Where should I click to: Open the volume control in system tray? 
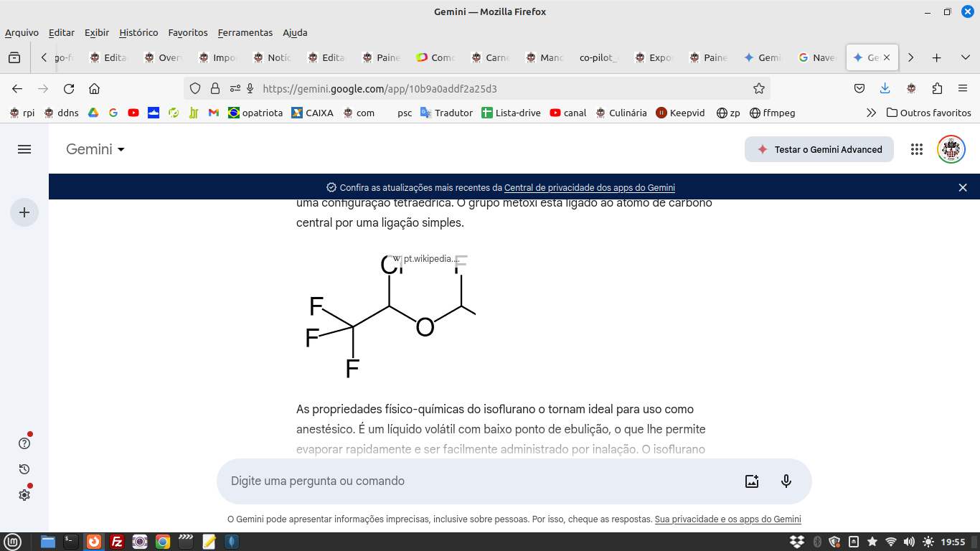(909, 542)
